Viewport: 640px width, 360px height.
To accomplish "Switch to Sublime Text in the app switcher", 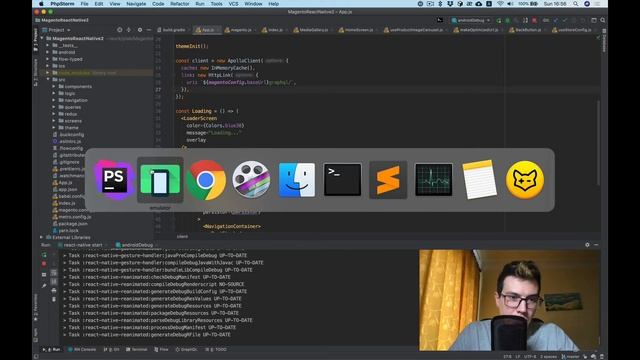I will pos(388,180).
